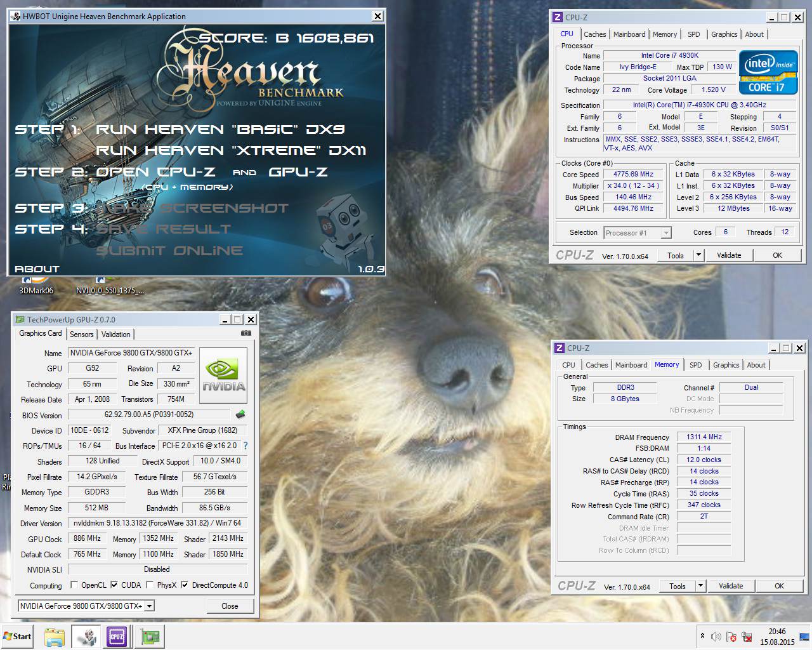
Task: Run Heaven "Xtreme" DX11 benchmark
Action: pos(231,150)
